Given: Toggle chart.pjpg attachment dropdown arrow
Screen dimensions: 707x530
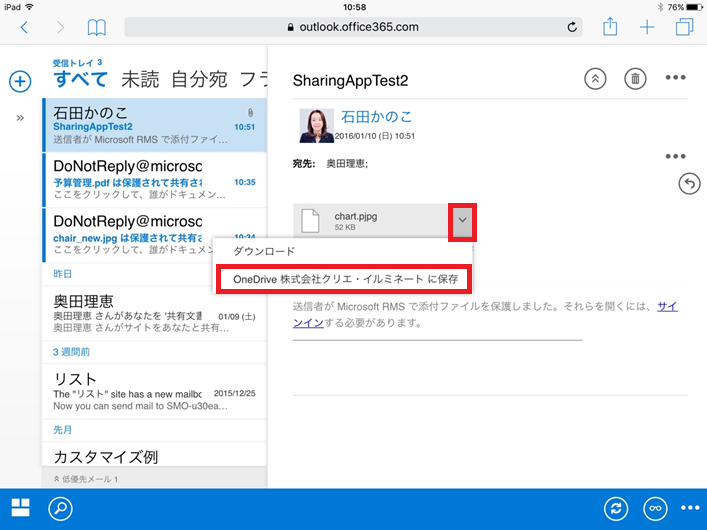Looking at the screenshot, I should tap(462, 221).
